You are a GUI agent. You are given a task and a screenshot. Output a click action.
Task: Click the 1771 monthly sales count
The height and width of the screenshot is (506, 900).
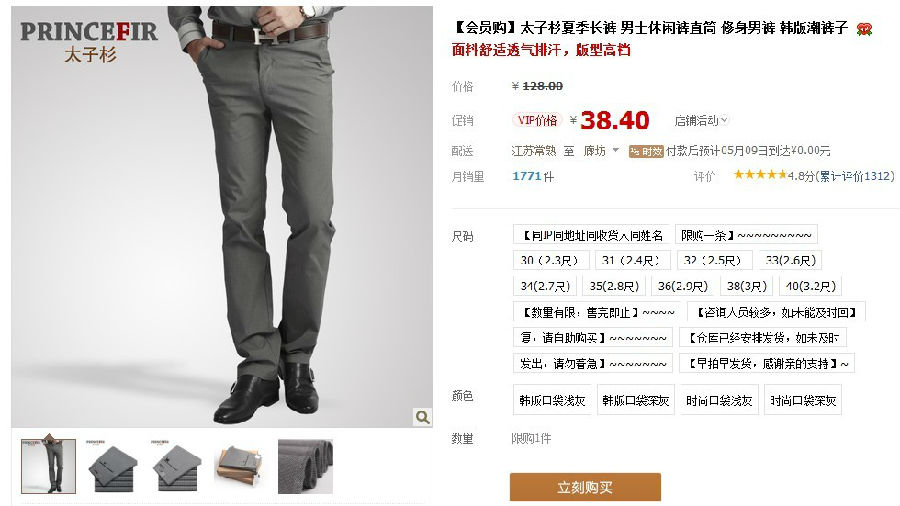[x=527, y=176]
